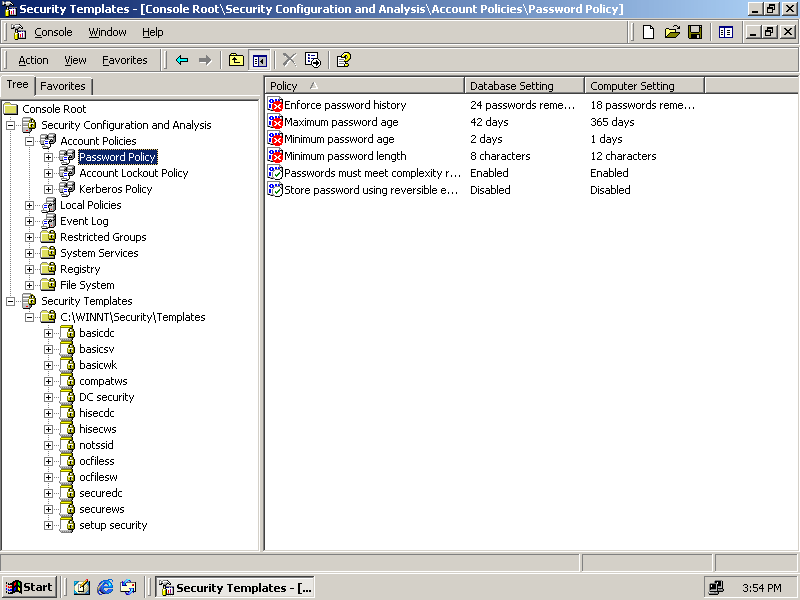This screenshot has height=600, width=800.
Task: Click the Open console folder icon
Action: tap(672, 32)
